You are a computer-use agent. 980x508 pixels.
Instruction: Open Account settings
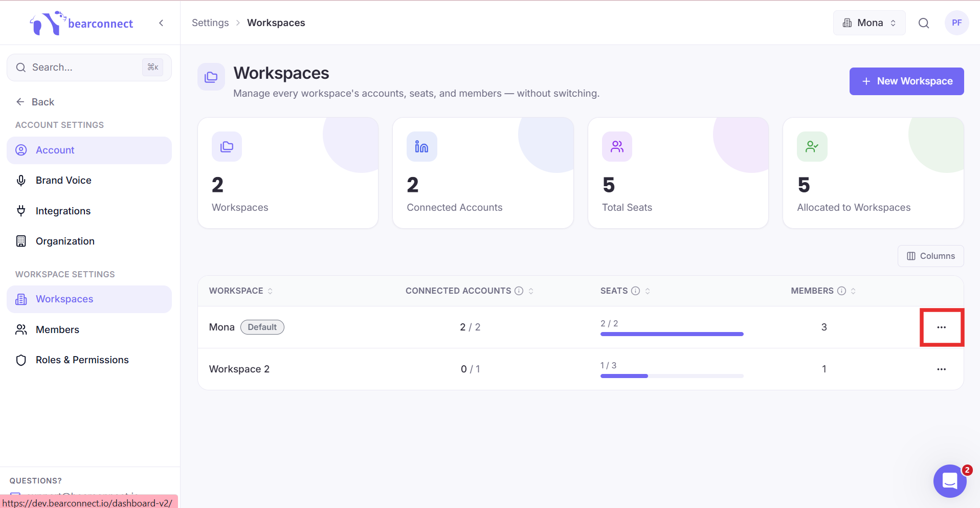[x=89, y=150]
